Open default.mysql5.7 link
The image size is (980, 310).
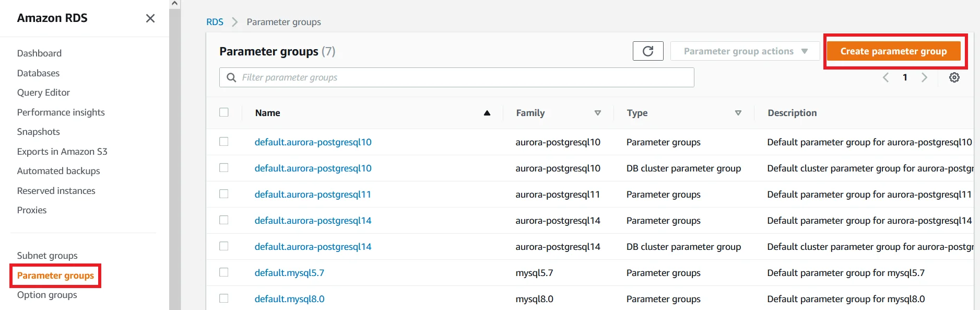[289, 273]
